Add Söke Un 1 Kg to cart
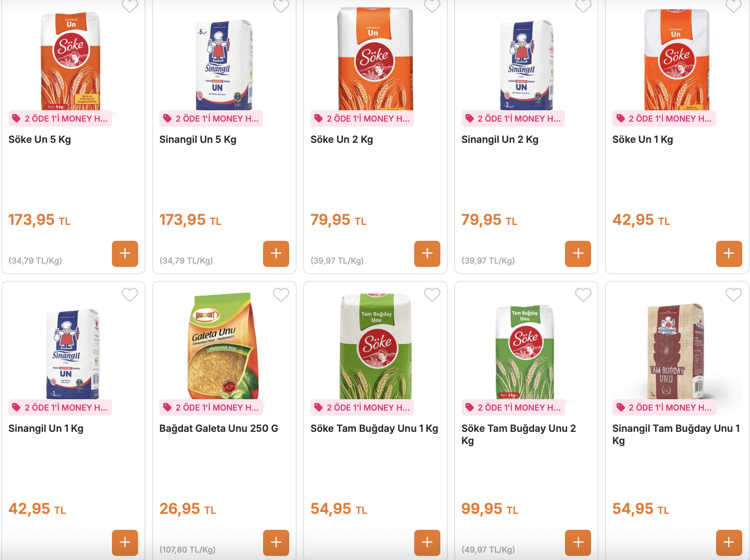The height and width of the screenshot is (560, 750). coord(729,253)
